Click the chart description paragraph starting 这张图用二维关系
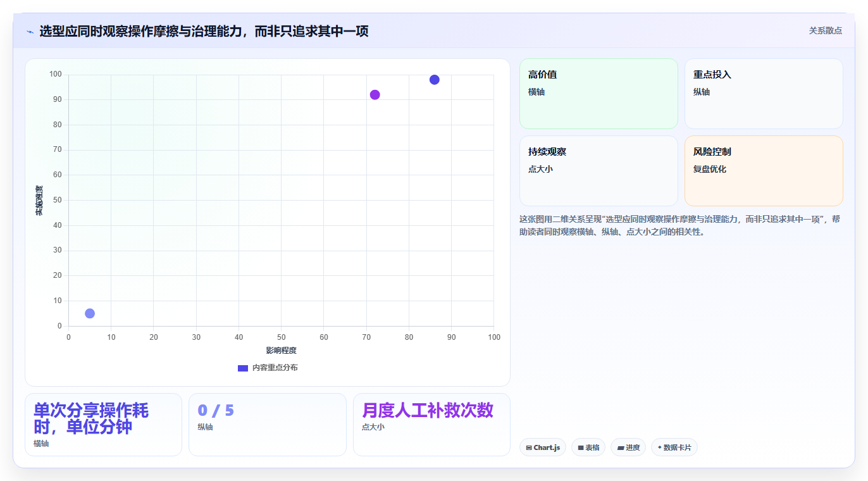 (680, 225)
